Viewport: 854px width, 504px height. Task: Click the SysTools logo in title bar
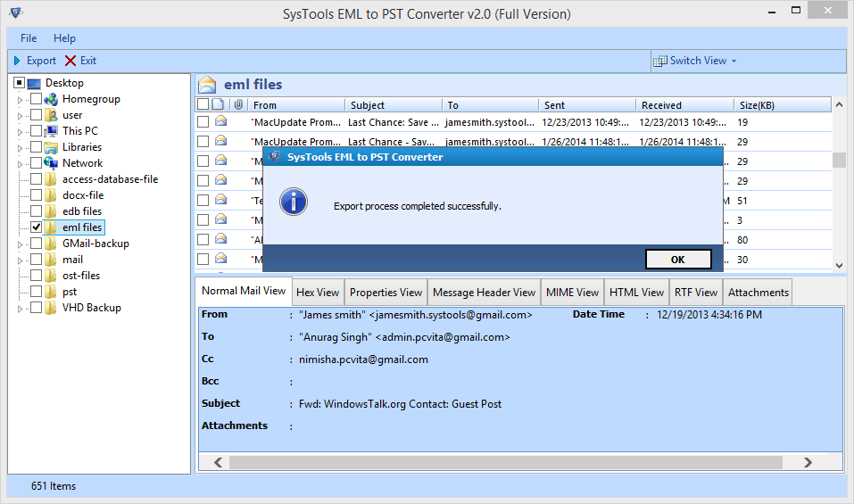pos(16,12)
